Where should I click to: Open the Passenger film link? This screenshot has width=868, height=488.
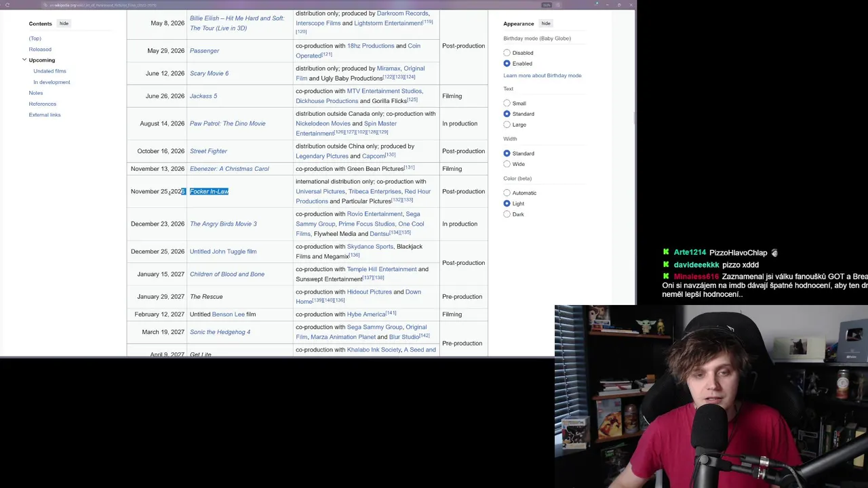click(204, 51)
